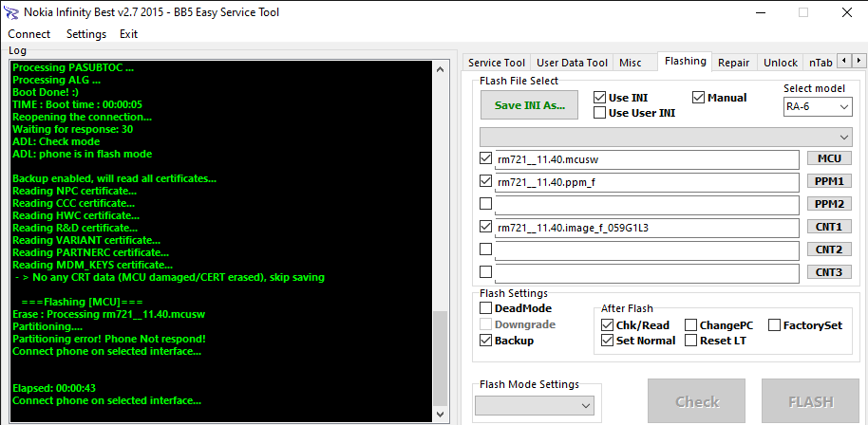Switch to the Repair tab

733,63
